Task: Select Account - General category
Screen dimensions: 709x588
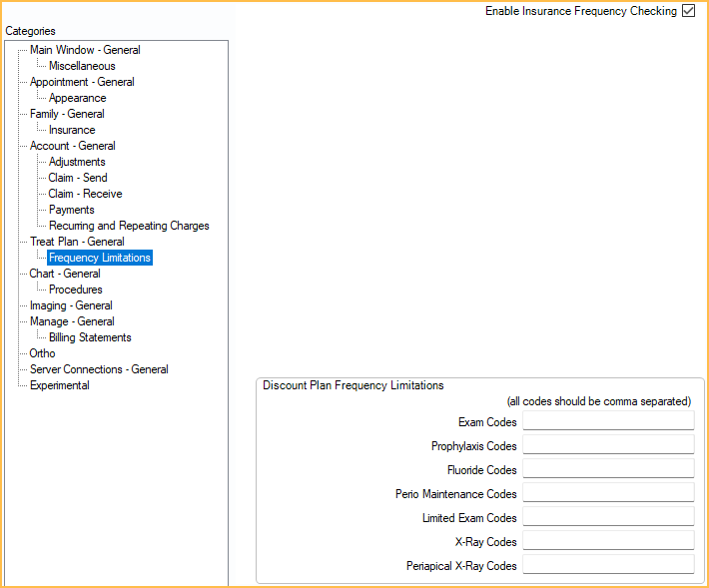Action: click(72, 146)
